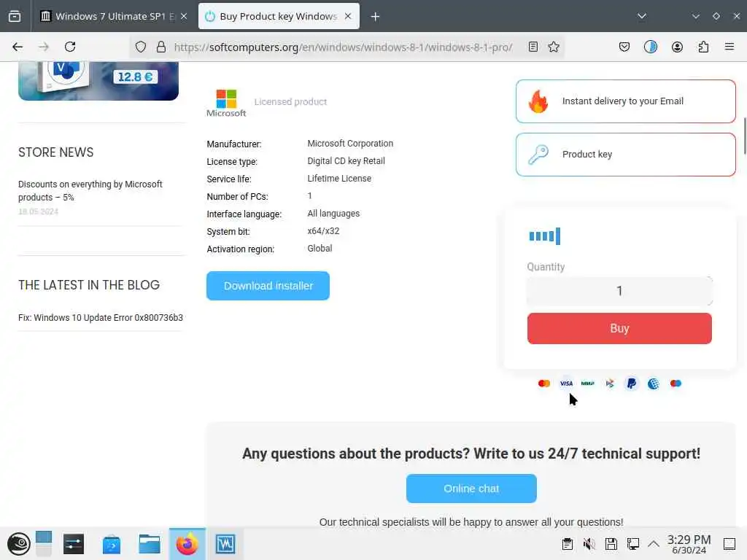Click the fire icon for instant delivery
Image resolution: width=747 pixels, height=560 pixels.
pos(538,101)
